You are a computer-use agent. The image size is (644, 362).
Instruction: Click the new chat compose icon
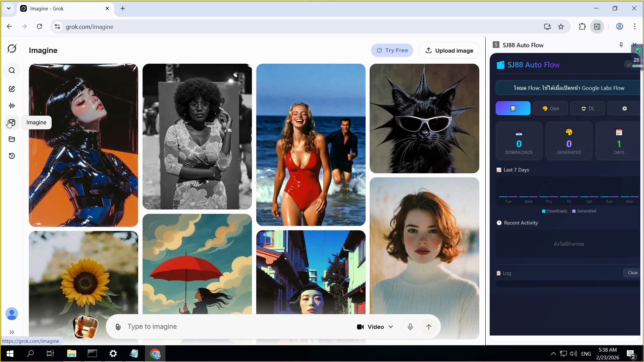pyautogui.click(x=12, y=89)
